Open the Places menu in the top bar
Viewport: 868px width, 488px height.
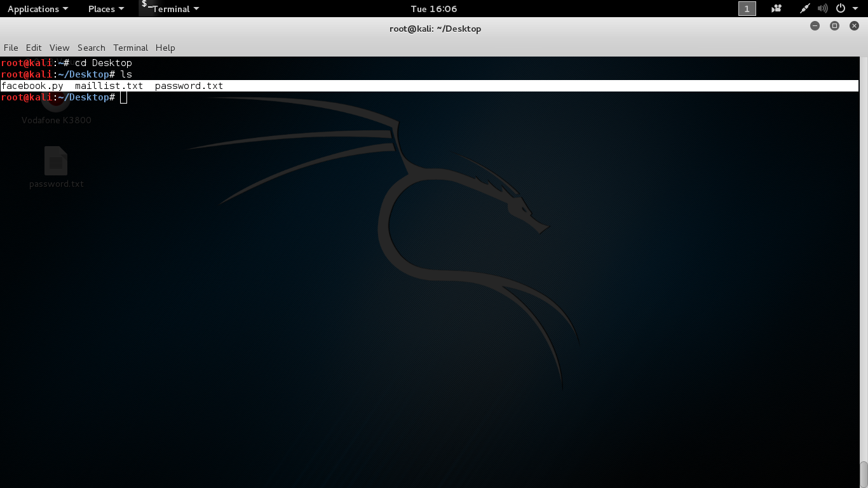pyautogui.click(x=106, y=9)
